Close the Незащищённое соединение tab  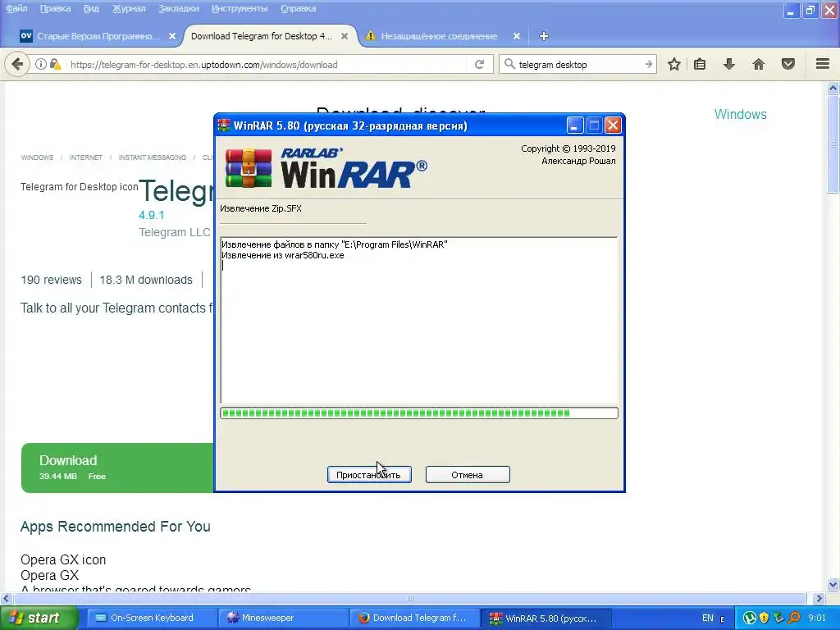pos(517,36)
